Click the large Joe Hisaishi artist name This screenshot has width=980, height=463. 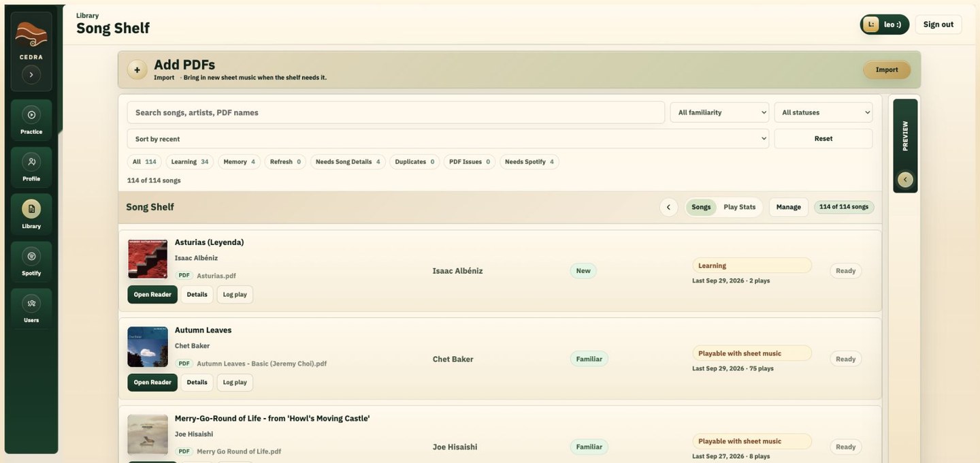455,447
